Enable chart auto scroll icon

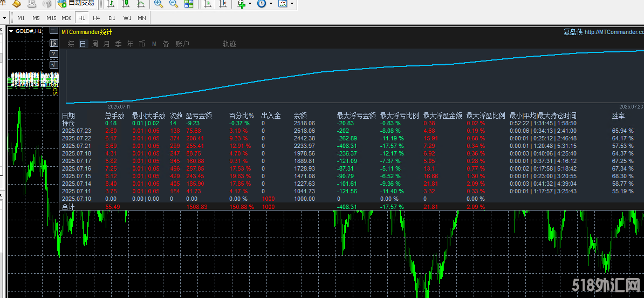click(208, 4)
